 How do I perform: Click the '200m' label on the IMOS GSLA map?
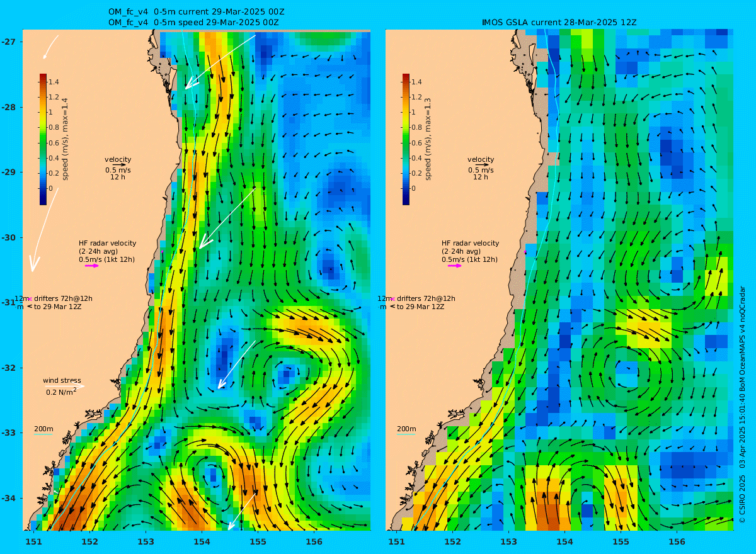tap(406, 429)
